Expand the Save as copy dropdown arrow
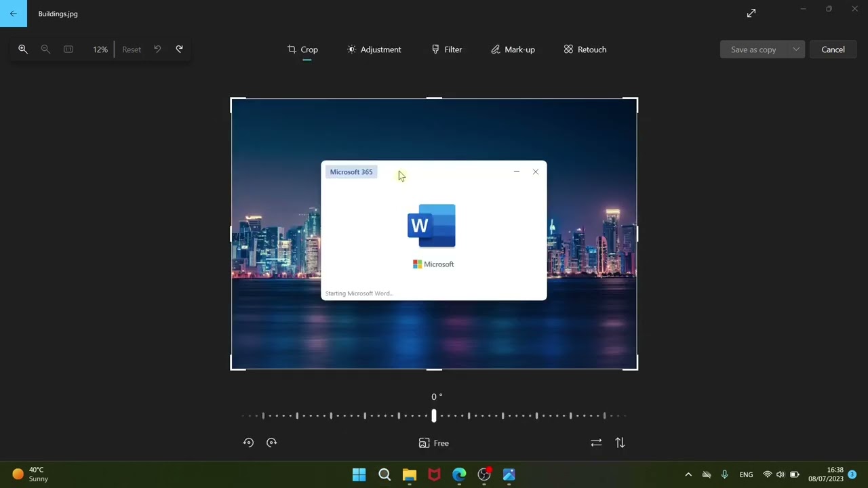The width and height of the screenshot is (868, 488). coord(796,49)
